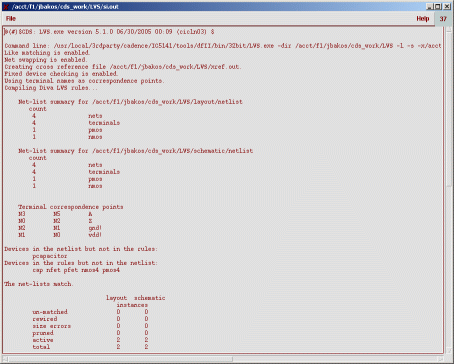Click the 'schematic' column header

150,298
